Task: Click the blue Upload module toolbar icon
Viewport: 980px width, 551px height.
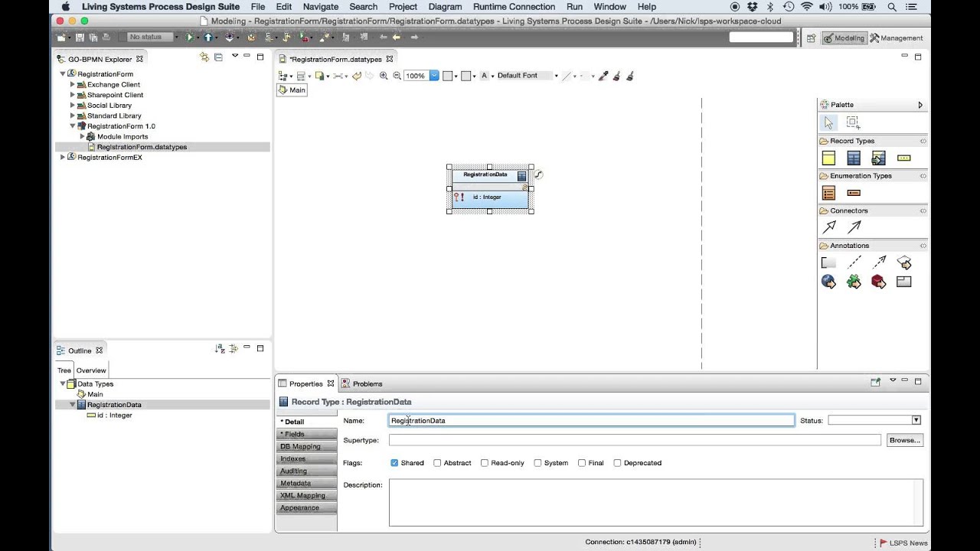Action: click(207, 37)
